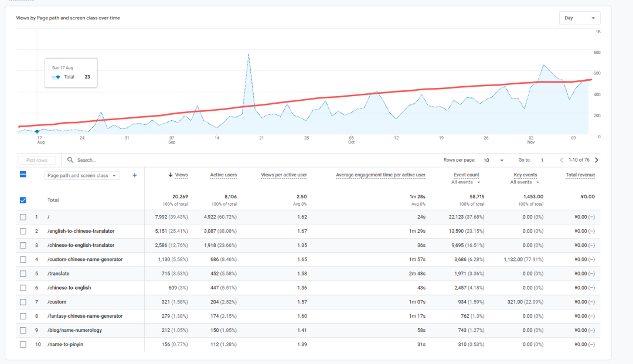Uncheck the Total row checkbox
Viewport: 633px width, 364px height.
tap(23, 200)
